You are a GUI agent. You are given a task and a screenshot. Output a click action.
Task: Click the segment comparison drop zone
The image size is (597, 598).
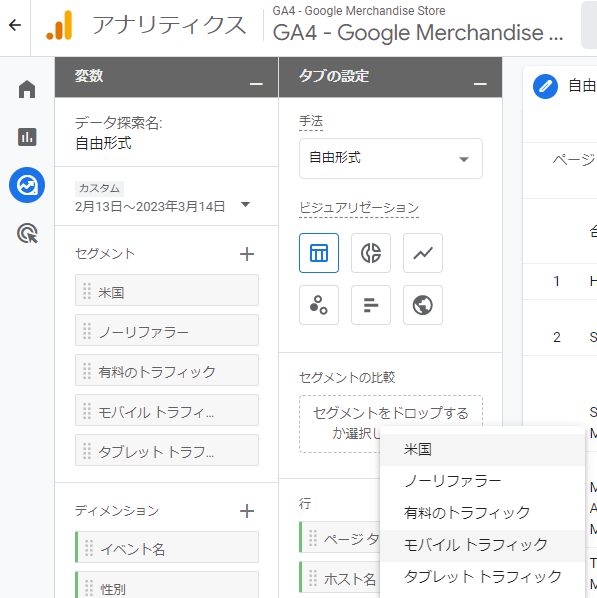click(391, 424)
